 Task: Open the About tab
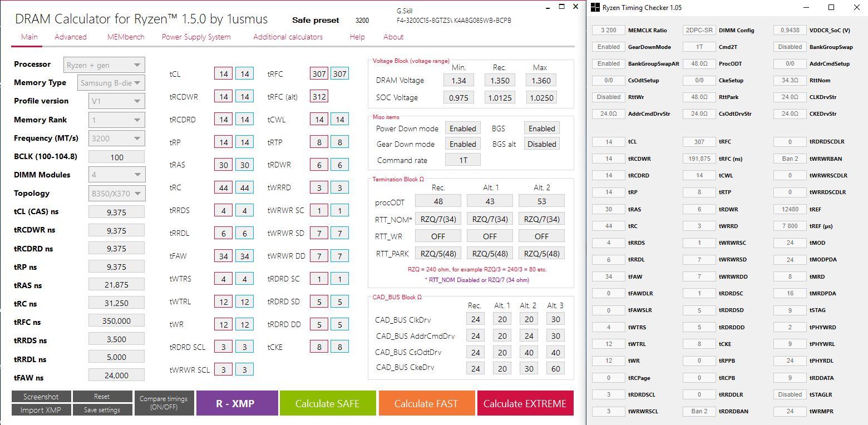[x=393, y=37]
